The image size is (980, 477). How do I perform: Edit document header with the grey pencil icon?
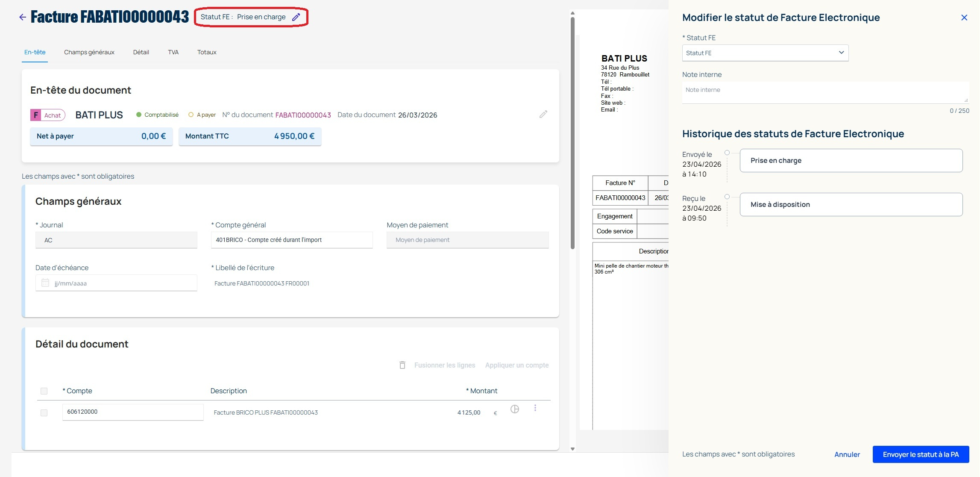(x=543, y=114)
